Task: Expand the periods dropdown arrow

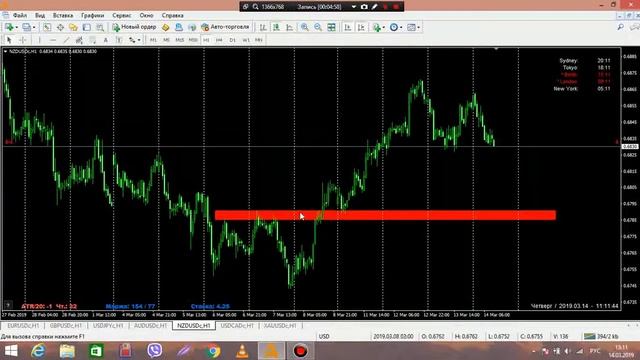Action: (401, 27)
